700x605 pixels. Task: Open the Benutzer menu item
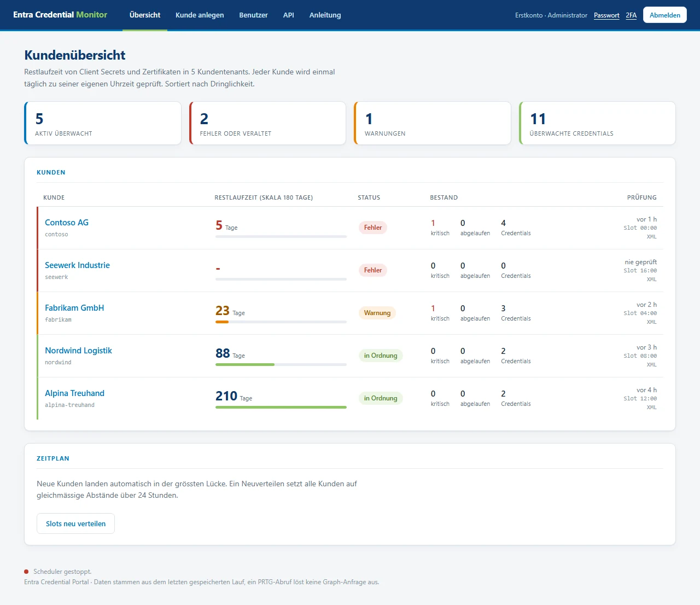[253, 15]
